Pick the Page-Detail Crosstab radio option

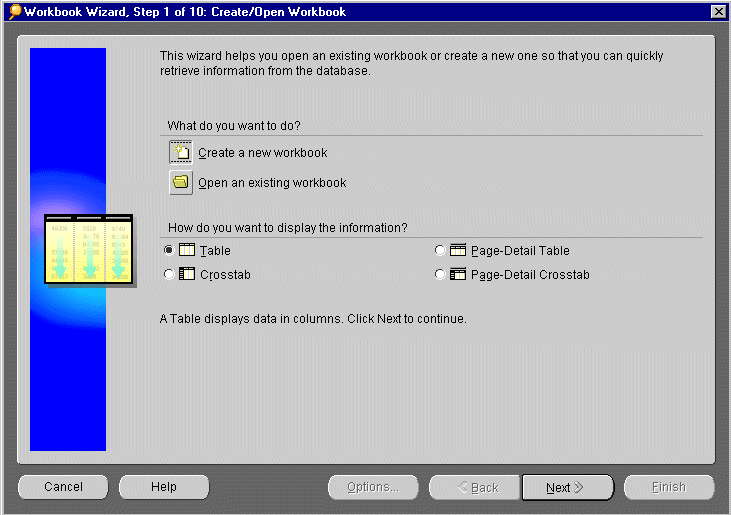point(440,274)
